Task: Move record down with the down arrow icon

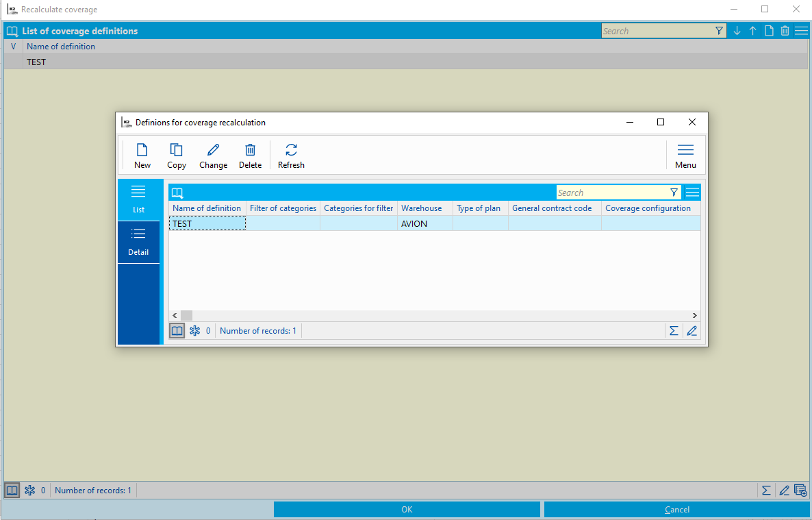Action: pyautogui.click(x=737, y=31)
